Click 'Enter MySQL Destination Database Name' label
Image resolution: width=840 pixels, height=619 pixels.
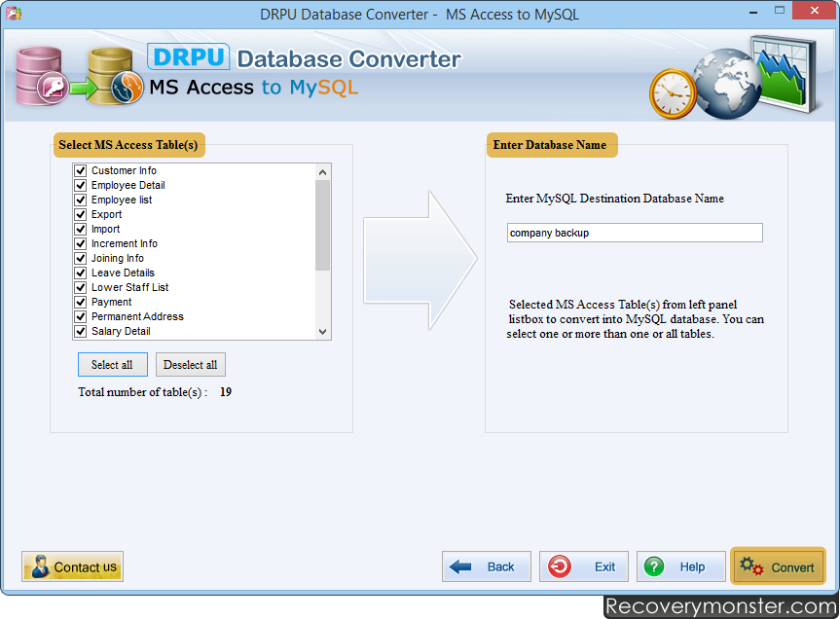(614, 199)
